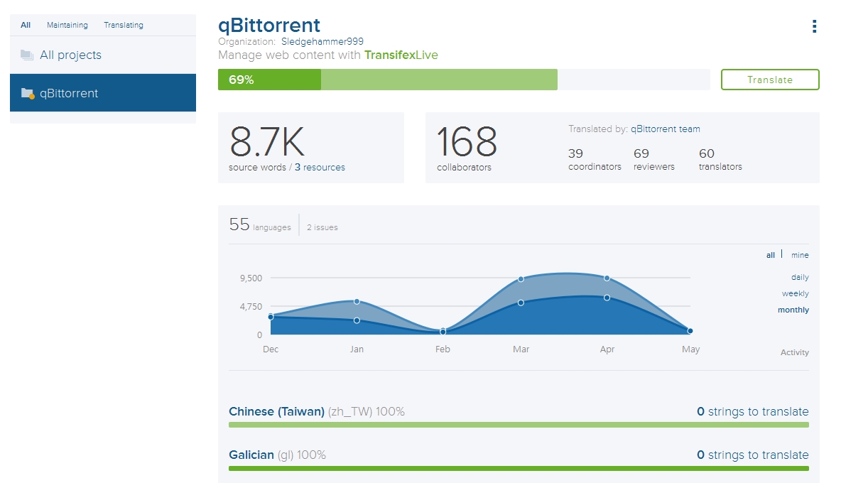Click Chinese (Taiwan) strings to translate
868x483 pixels.
pos(752,411)
